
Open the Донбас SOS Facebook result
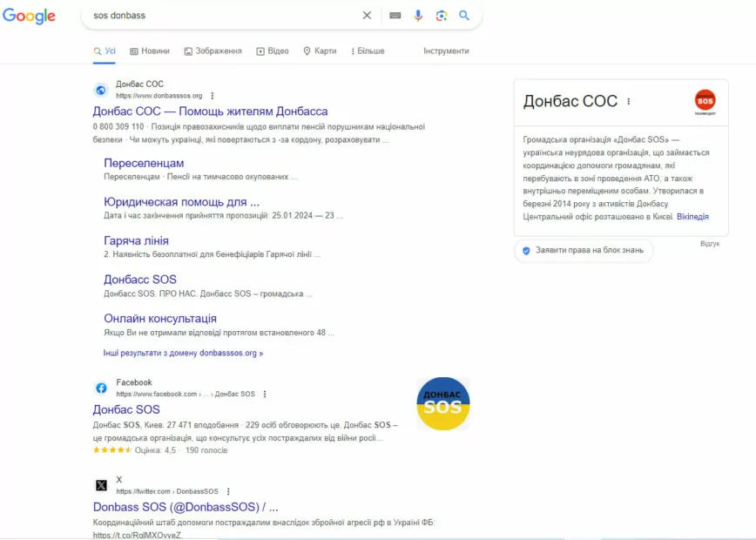pyautogui.click(x=126, y=409)
